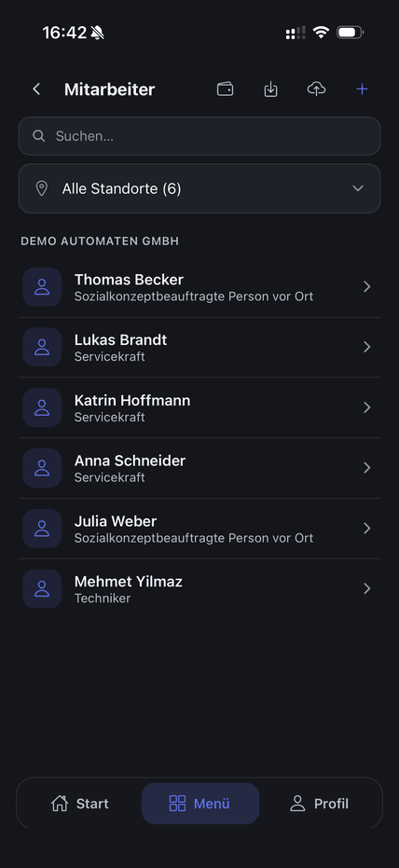Tap the cloud upload icon
399x868 pixels.
(x=317, y=90)
